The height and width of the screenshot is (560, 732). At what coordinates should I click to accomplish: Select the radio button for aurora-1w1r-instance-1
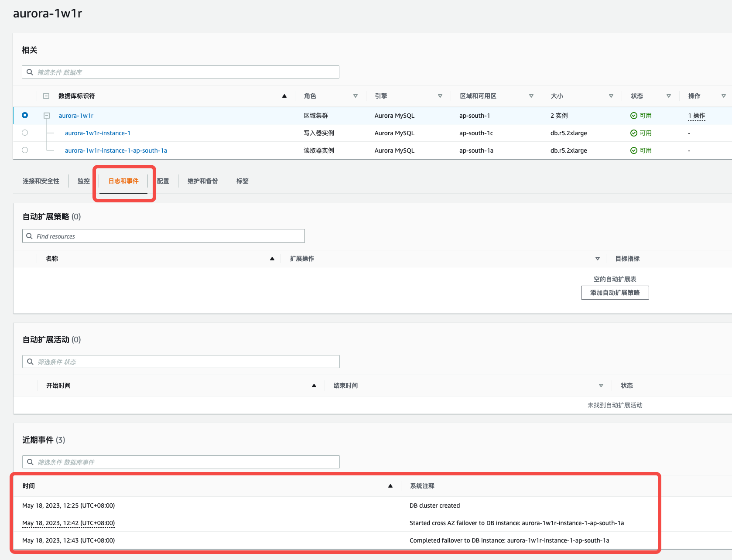tap(25, 133)
